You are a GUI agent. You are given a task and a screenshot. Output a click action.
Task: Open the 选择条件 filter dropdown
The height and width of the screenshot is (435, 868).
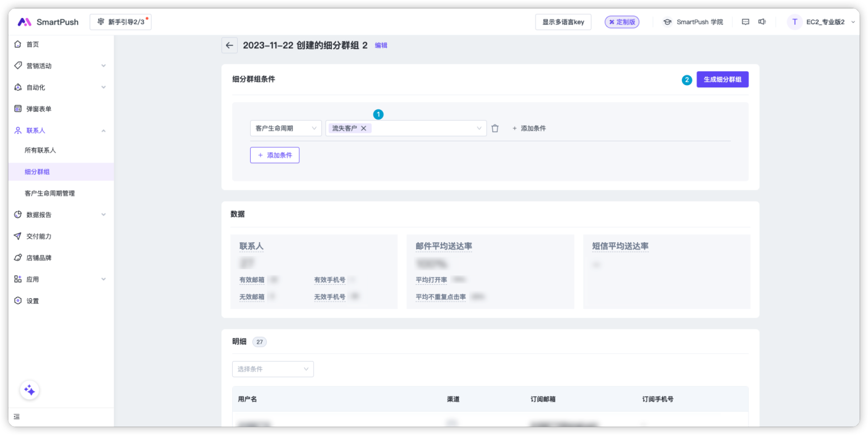[x=273, y=369]
